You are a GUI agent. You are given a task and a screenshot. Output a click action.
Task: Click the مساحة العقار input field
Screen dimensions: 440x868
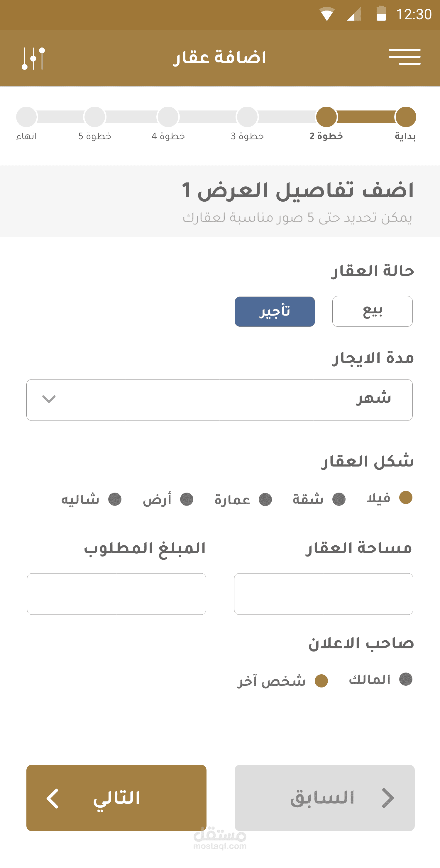323,594
